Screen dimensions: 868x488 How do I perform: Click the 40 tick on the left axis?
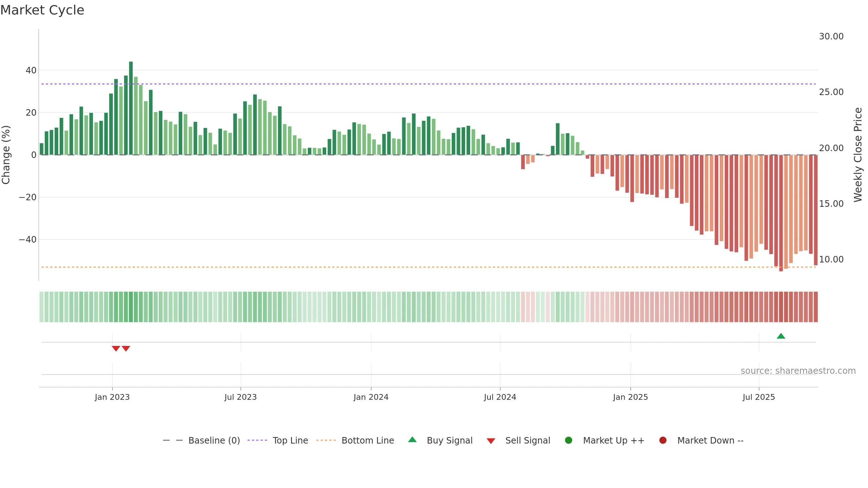pyautogui.click(x=31, y=70)
